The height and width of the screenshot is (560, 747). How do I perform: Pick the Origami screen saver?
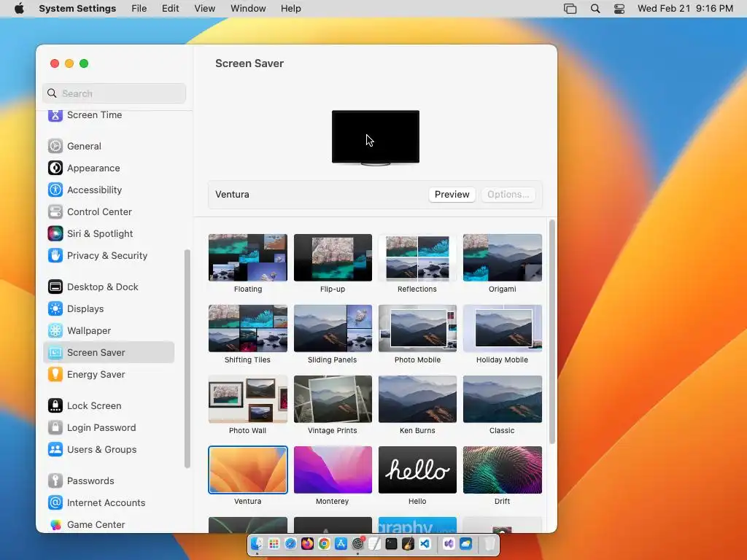(502, 257)
